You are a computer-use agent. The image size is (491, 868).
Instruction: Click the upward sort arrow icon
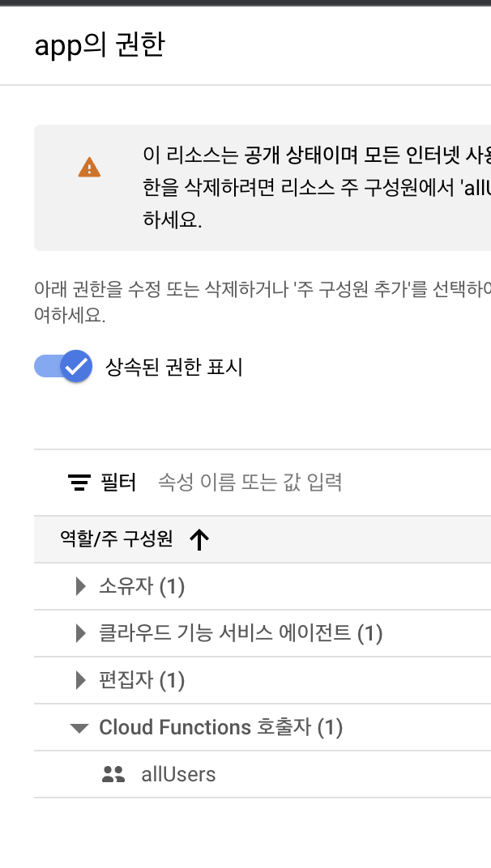pos(199,539)
